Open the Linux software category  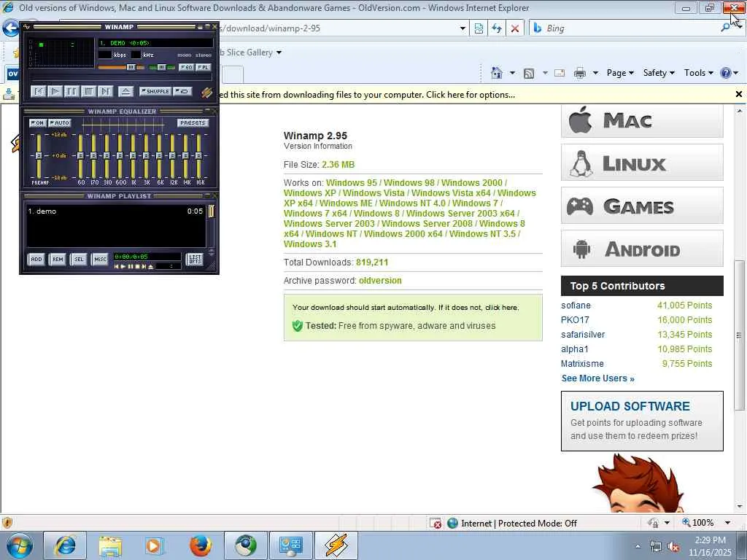click(642, 163)
